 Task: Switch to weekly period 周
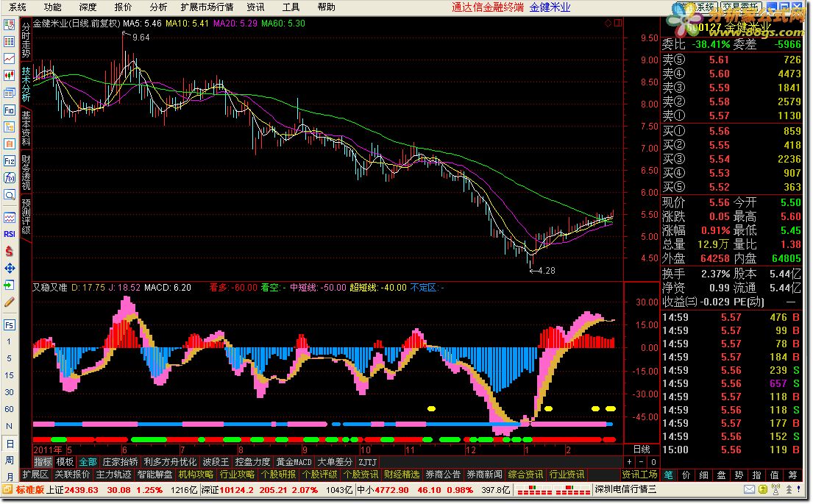coord(10,460)
